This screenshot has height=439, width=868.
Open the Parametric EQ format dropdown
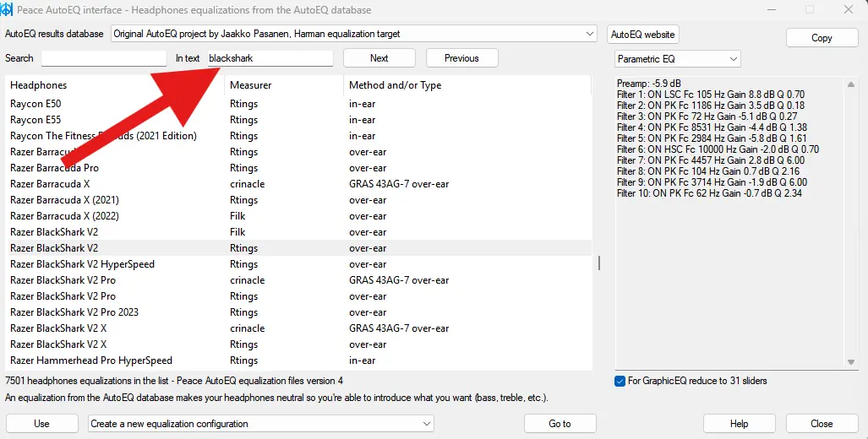(677, 58)
